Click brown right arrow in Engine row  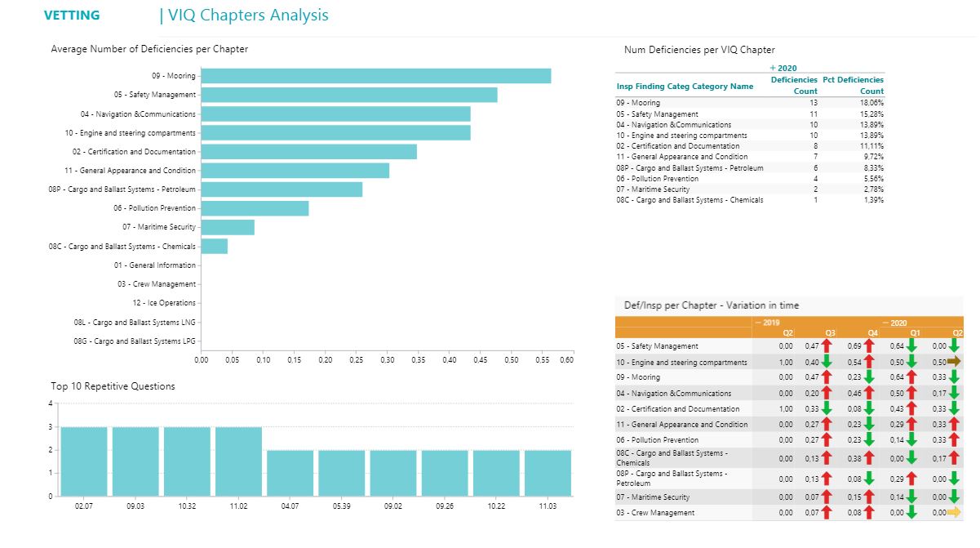(954, 362)
